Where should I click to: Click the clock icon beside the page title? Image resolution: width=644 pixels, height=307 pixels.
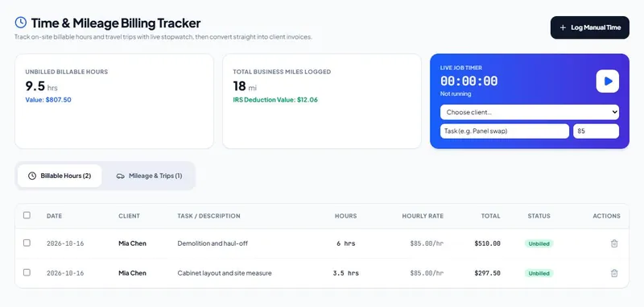[21, 23]
